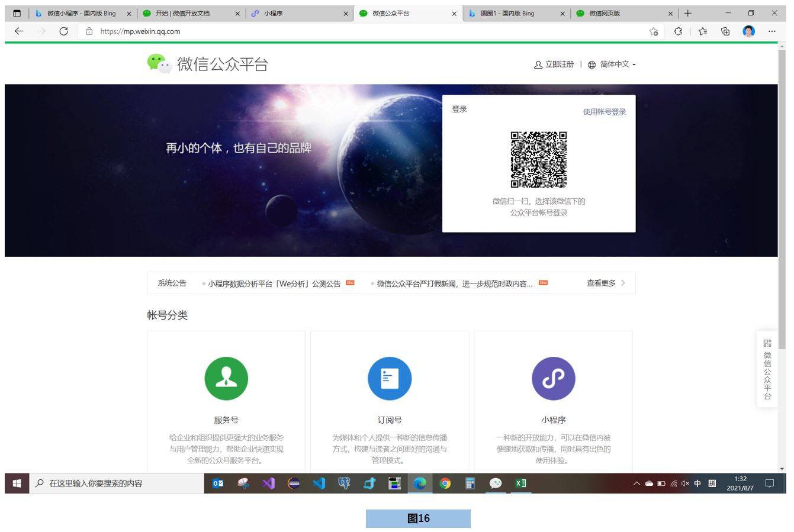This screenshot has height=532, width=794.
Task: Click the WeChat logo beside 微信公众平台
Action: point(159,64)
